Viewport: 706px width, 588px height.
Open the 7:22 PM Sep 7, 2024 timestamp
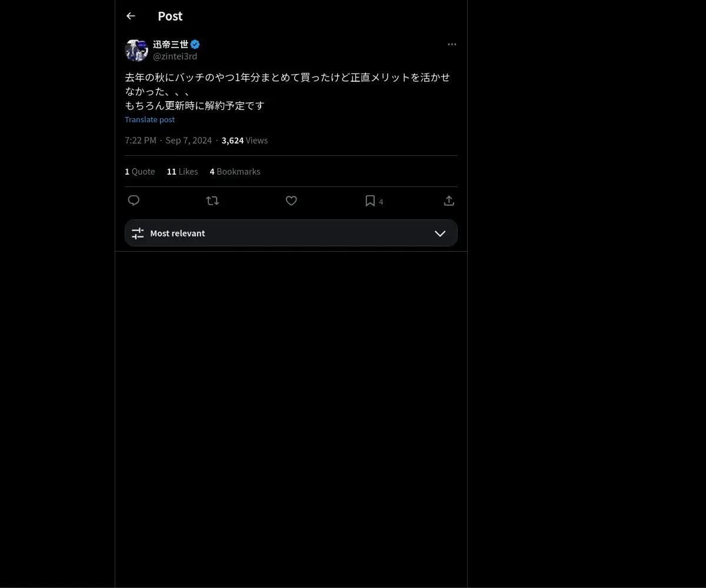168,141
